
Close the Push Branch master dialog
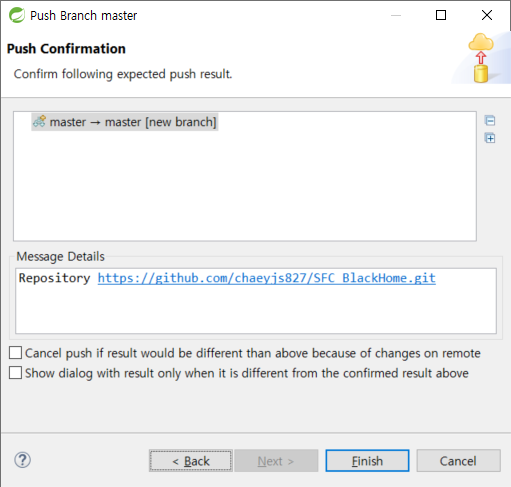coord(487,15)
